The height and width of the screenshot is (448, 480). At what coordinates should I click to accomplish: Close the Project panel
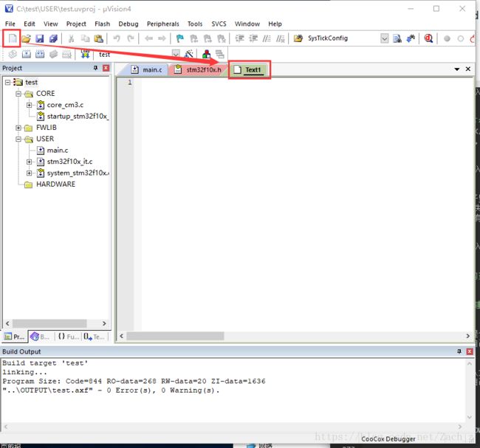(106, 68)
